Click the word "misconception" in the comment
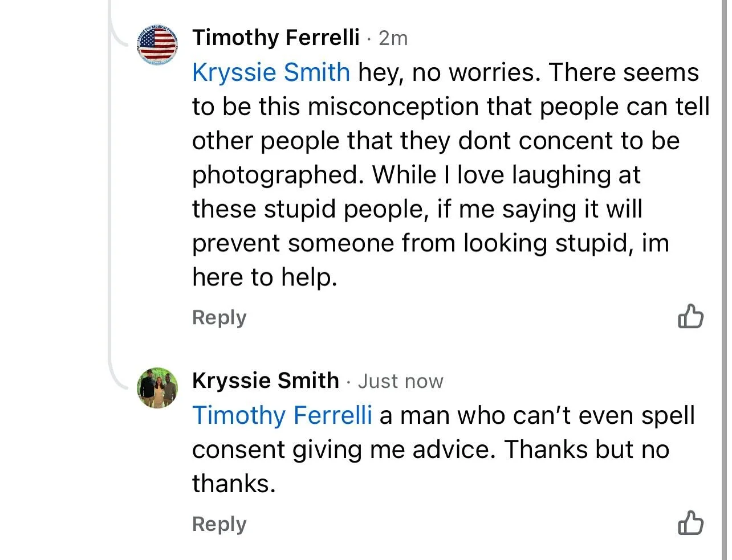The width and height of the screenshot is (732, 560). [x=393, y=107]
